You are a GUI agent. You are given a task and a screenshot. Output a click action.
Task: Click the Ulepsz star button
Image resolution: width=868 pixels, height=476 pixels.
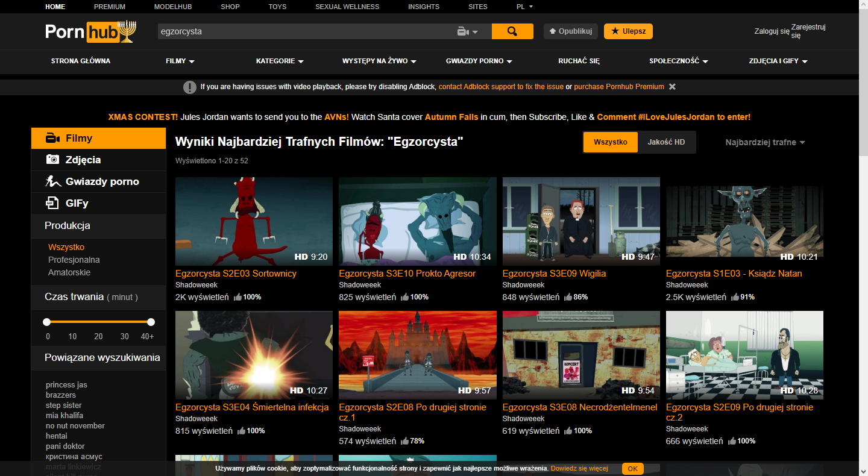coord(628,31)
